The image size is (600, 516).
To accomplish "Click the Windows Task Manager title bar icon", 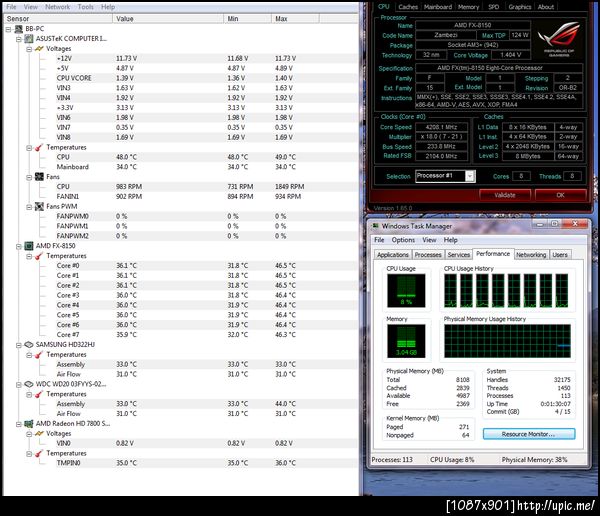I will pos(375,226).
